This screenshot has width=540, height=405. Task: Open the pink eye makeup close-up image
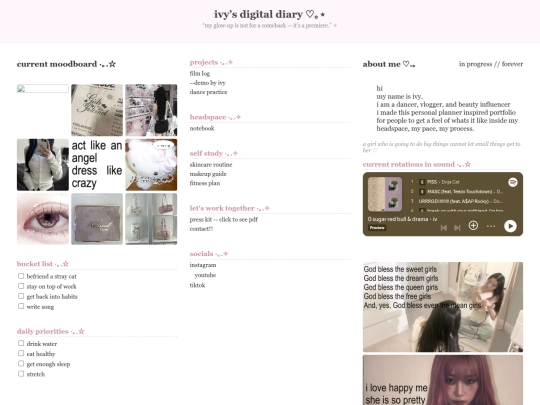point(43,219)
